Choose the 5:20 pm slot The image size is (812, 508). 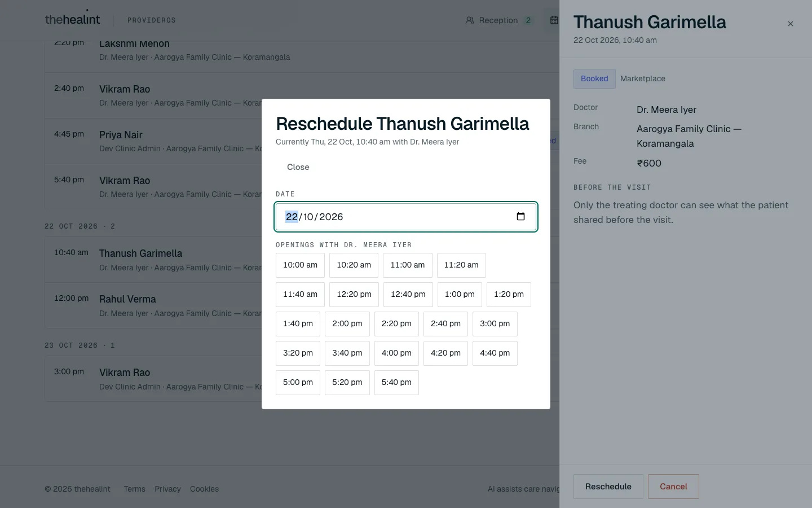[347, 383]
